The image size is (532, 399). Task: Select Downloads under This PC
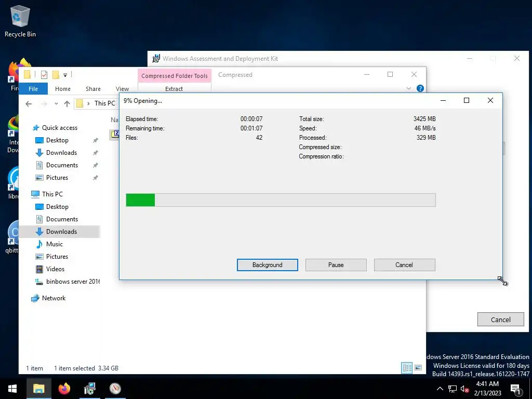pos(61,232)
